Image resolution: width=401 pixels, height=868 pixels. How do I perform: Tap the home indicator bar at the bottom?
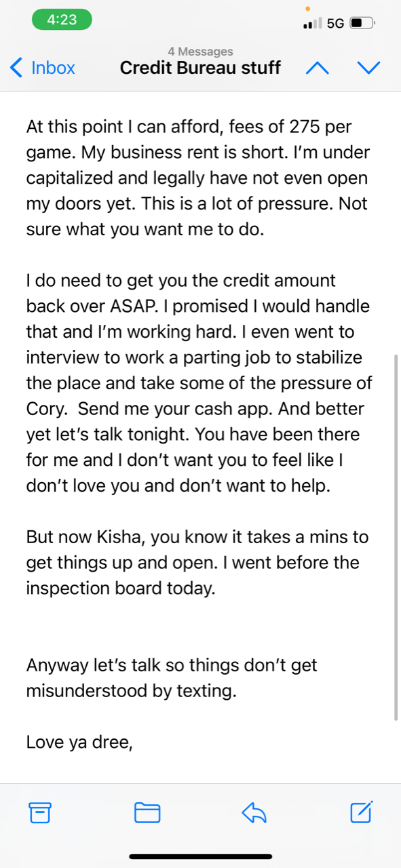(201, 856)
